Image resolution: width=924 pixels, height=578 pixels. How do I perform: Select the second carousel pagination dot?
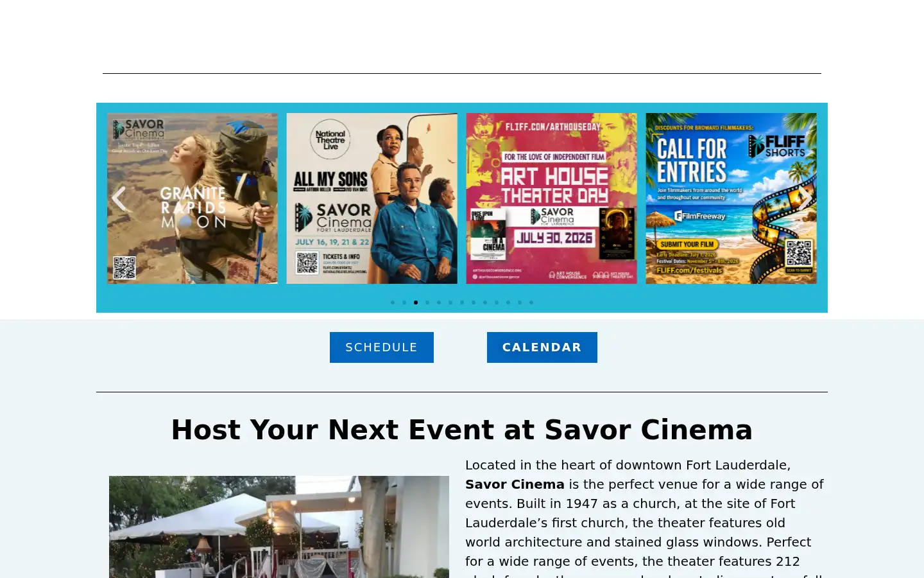[404, 302]
